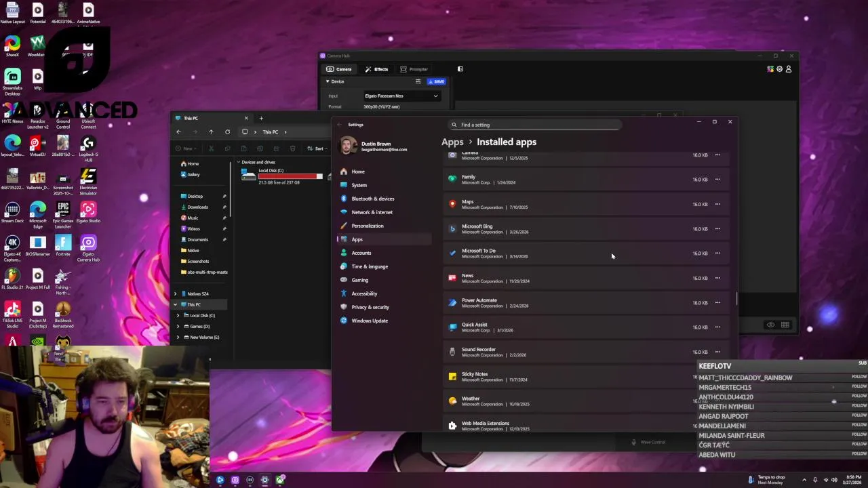This screenshot has width=868, height=488.
Task: Switch to Prompter tab in Camera Hub
Action: pos(414,69)
